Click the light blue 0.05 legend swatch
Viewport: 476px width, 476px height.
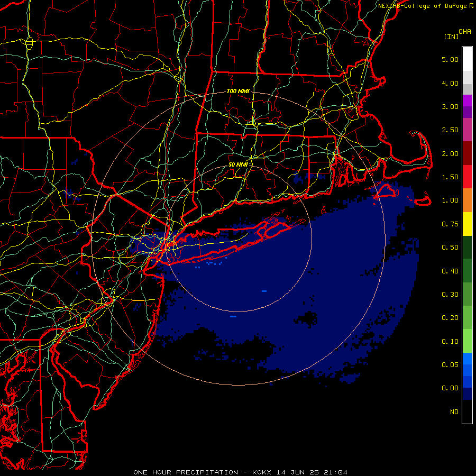pos(467,359)
